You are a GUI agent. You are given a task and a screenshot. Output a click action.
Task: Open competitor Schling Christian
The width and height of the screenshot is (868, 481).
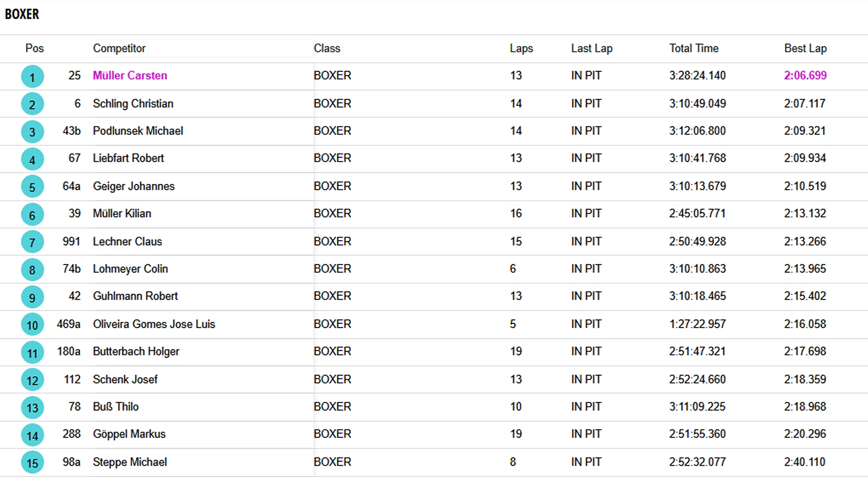(x=133, y=103)
